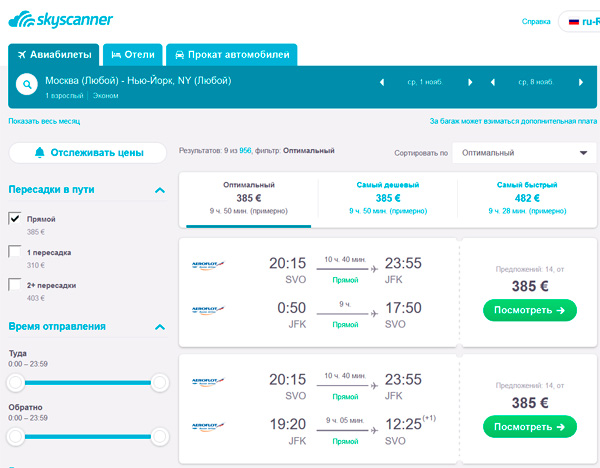Enable the 1 пересадка checkbox
Screen dimensions: 600x468
15,252
